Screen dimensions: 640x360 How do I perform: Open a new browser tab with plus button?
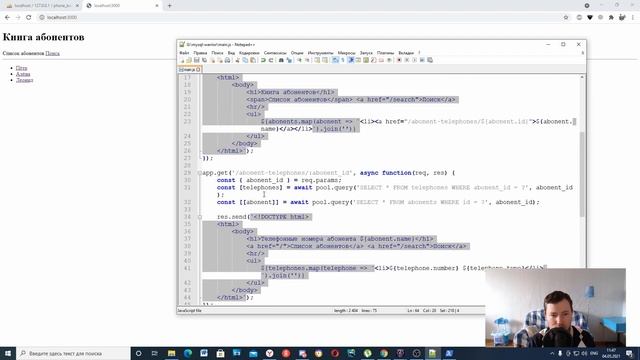point(170,6)
